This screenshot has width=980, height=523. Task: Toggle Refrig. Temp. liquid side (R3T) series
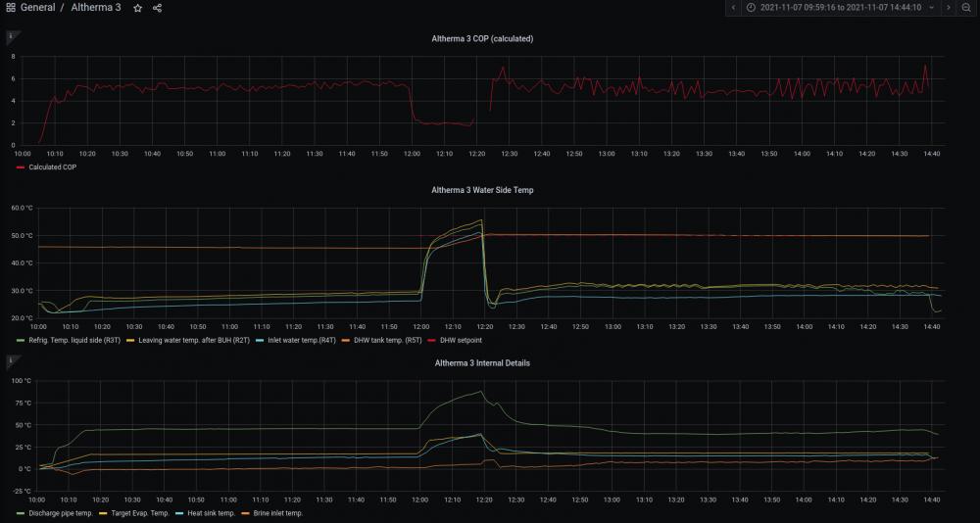[x=74, y=341]
